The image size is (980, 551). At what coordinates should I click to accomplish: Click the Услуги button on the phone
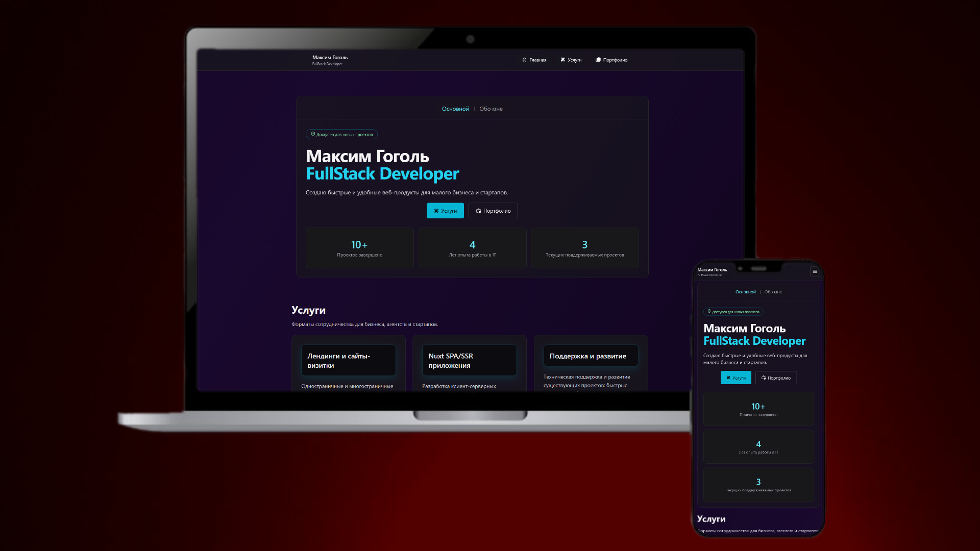pos(736,378)
